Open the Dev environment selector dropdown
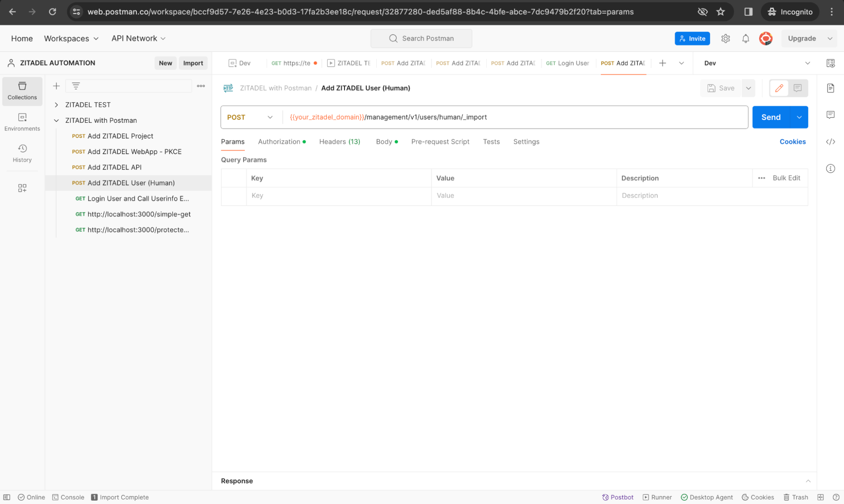This screenshot has width=844, height=504. click(x=756, y=63)
